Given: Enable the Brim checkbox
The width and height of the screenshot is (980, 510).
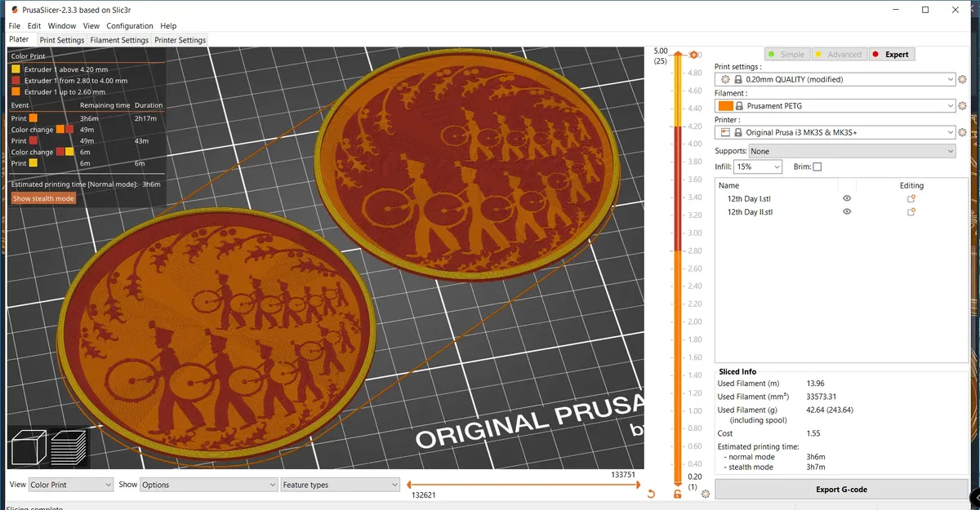Looking at the screenshot, I should pos(817,166).
